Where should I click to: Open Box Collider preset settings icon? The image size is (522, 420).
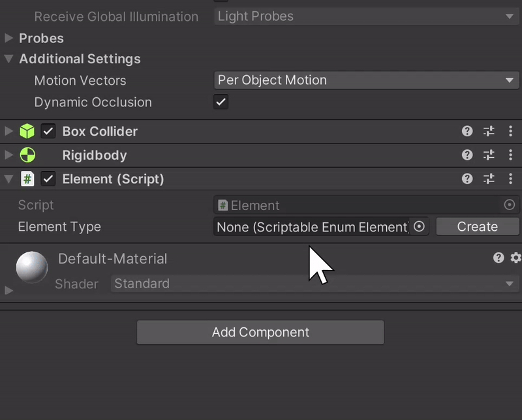coord(489,131)
